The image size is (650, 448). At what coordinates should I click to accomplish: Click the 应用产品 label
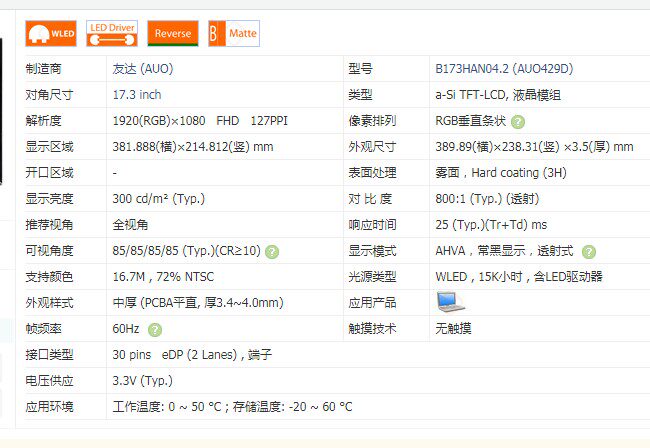(372, 303)
